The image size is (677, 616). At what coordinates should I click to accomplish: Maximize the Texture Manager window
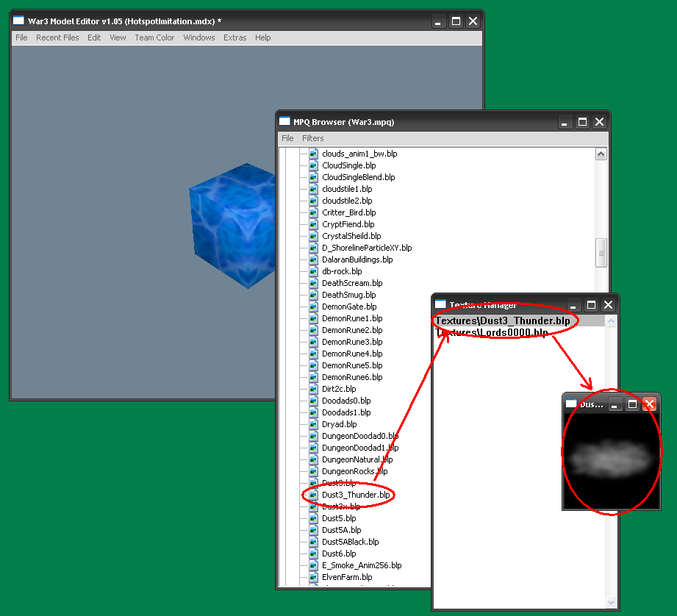click(x=591, y=305)
